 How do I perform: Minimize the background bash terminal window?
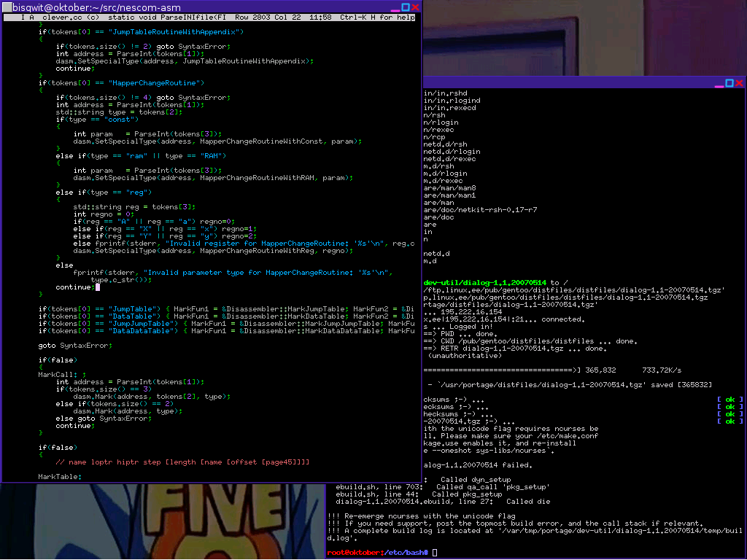click(x=719, y=84)
